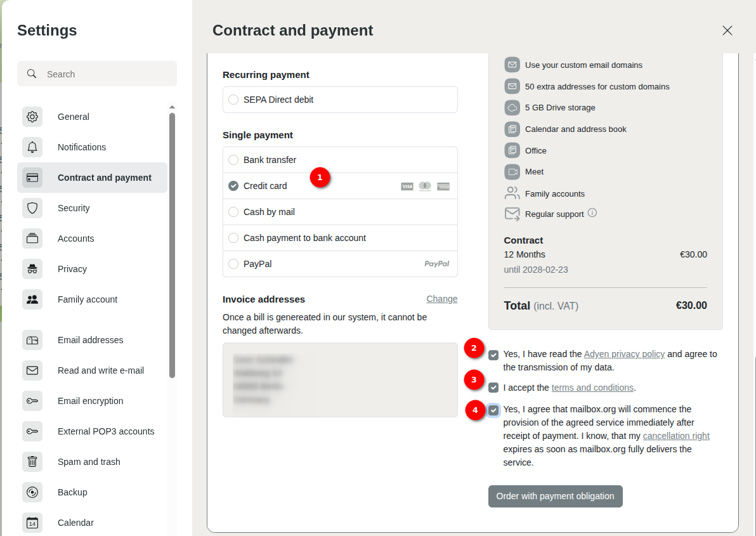Open the Accounts settings page

coord(76,239)
